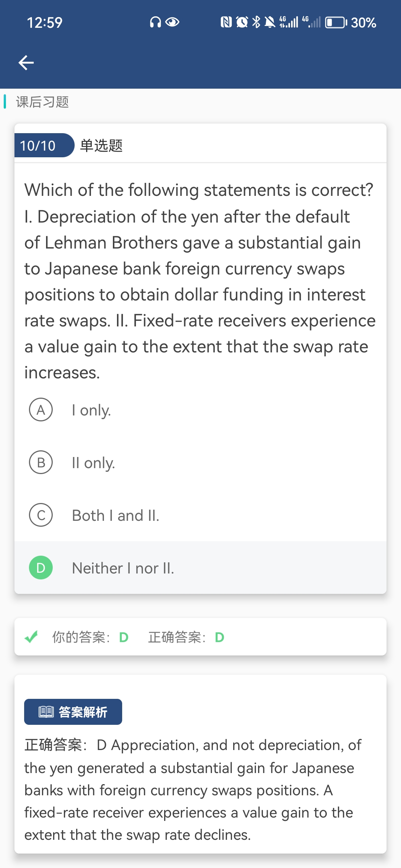
Task: Choose the 'Both I and II.' answer text
Action: [115, 516]
